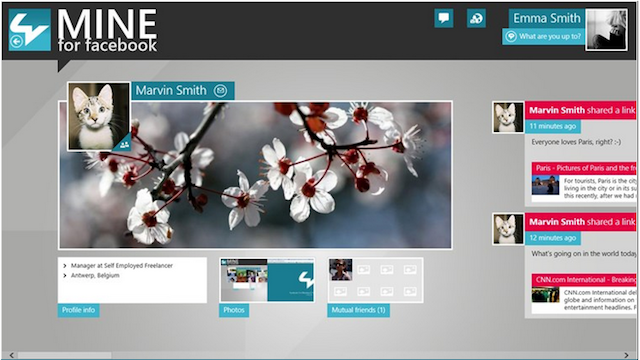The width and height of the screenshot is (640, 360).
Task: Click the speech bubble icon in status box
Action: [x=511, y=36]
